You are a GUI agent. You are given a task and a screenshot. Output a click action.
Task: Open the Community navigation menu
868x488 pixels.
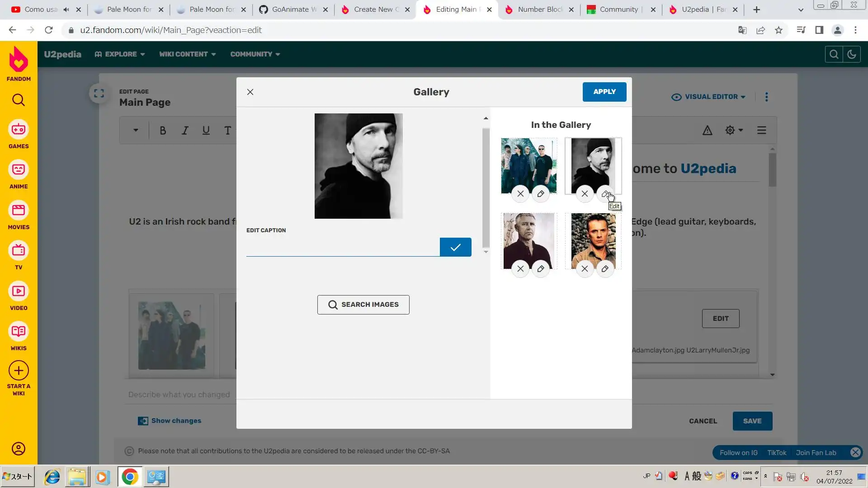[x=255, y=54]
